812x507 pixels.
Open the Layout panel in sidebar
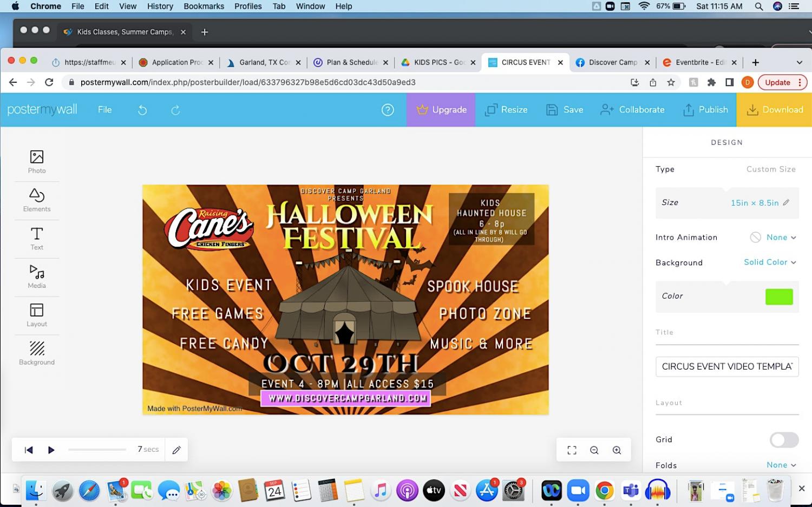pyautogui.click(x=37, y=315)
